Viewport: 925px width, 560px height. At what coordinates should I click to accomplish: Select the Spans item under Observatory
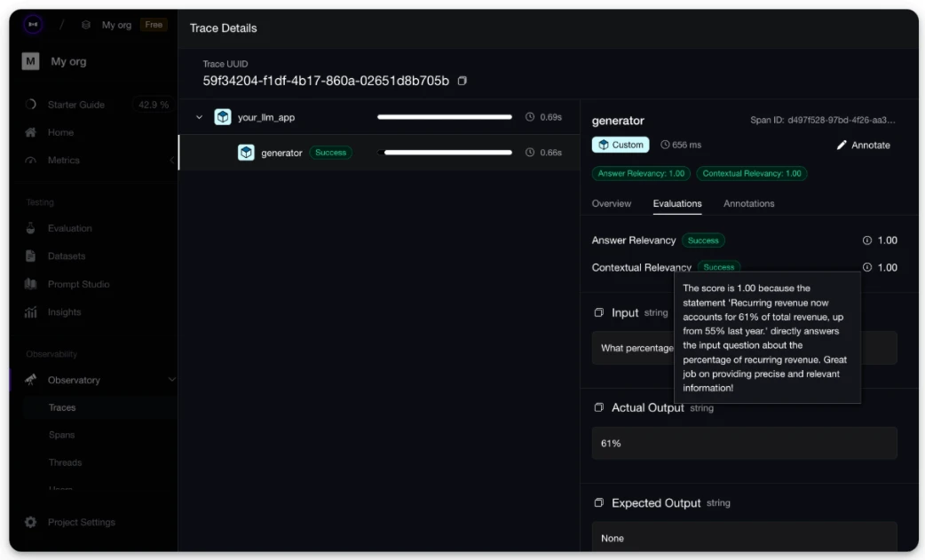tap(62, 435)
